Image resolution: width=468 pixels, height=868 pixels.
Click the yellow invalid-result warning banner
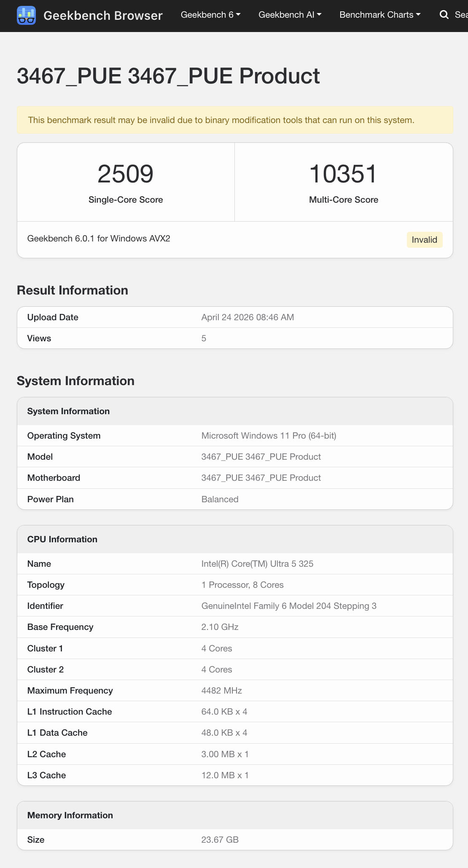tap(235, 120)
